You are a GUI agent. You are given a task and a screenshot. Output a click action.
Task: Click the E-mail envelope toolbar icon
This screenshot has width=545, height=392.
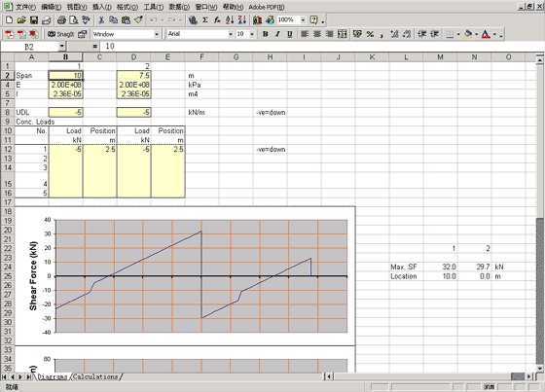[x=47, y=20]
